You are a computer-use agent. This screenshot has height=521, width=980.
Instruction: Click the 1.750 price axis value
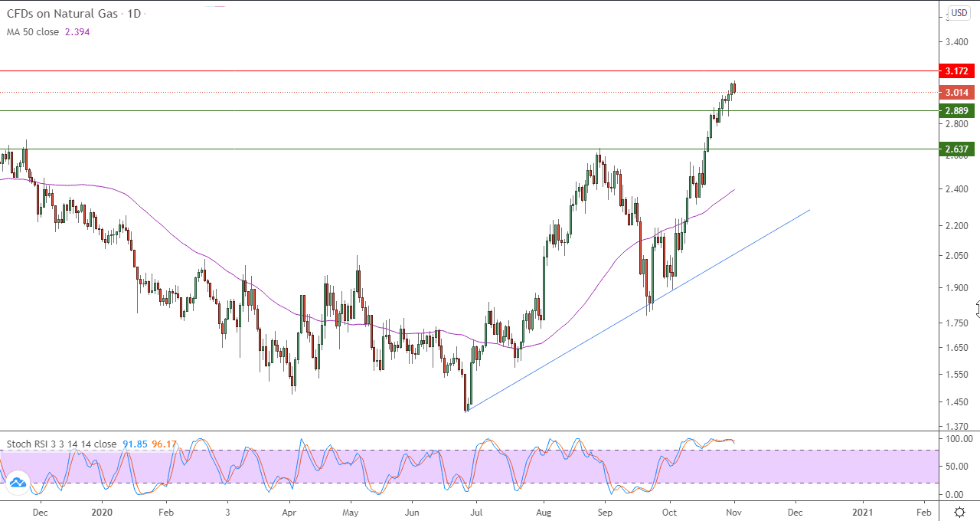point(957,323)
